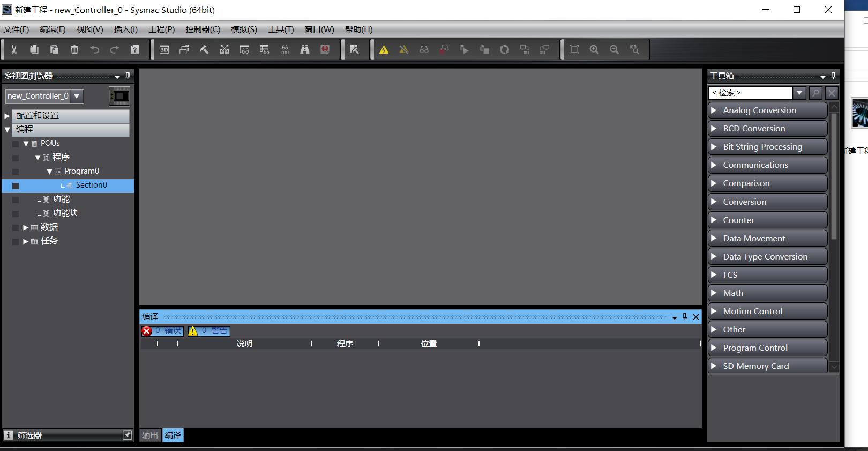Toggle the square box beside POUs
Screen dimensions: 868x451
(16, 144)
